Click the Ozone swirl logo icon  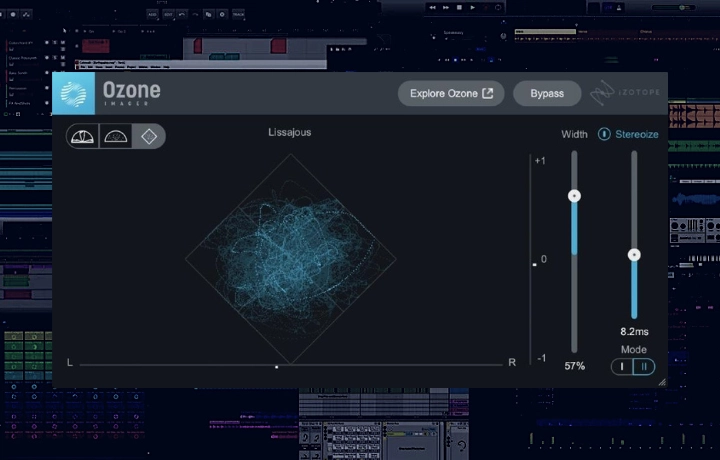(x=73, y=94)
